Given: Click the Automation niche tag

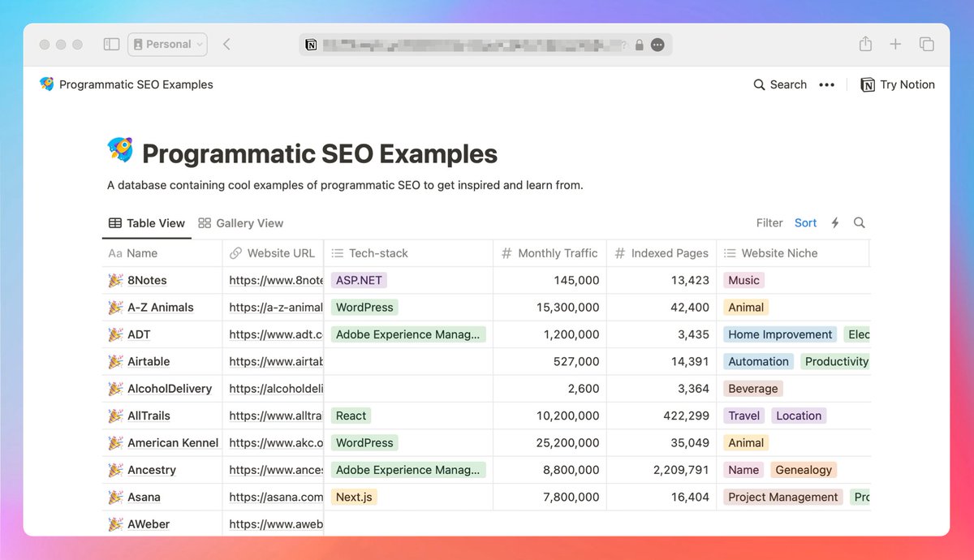Looking at the screenshot, I should [x=758, y=361].
